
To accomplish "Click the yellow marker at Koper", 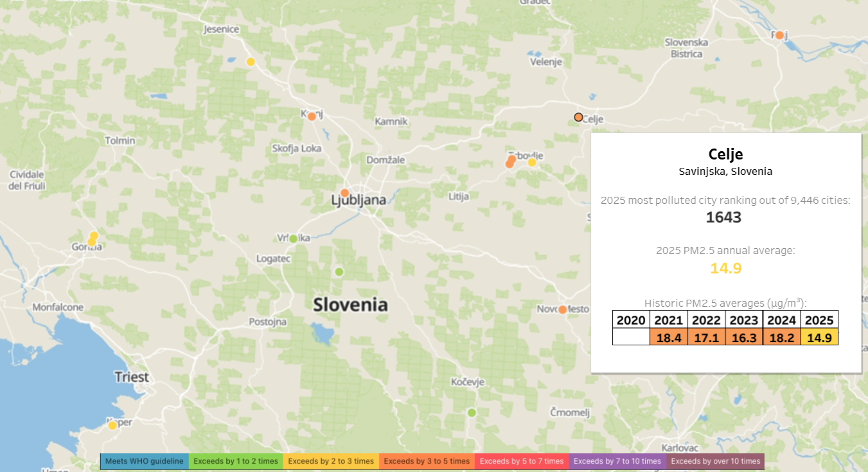I will [x=112, y=425].
